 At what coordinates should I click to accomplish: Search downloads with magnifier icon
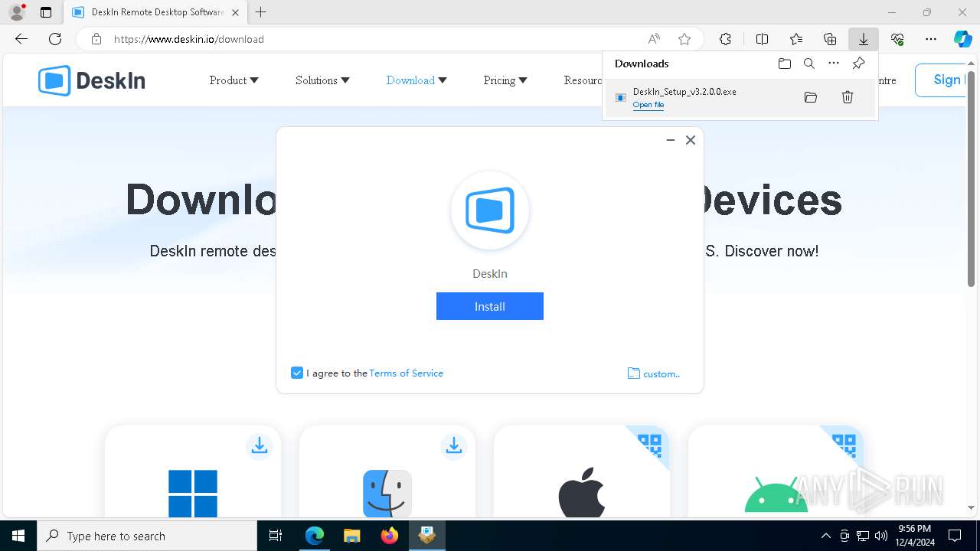tap(808, 64)
